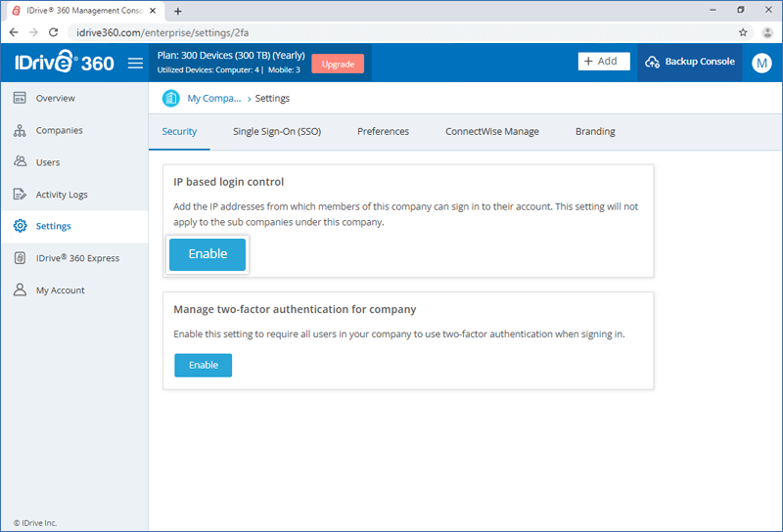Close the IDrive 360 browser tab
The width and height of the screenshot is (783, 532).
click(153, 11)
